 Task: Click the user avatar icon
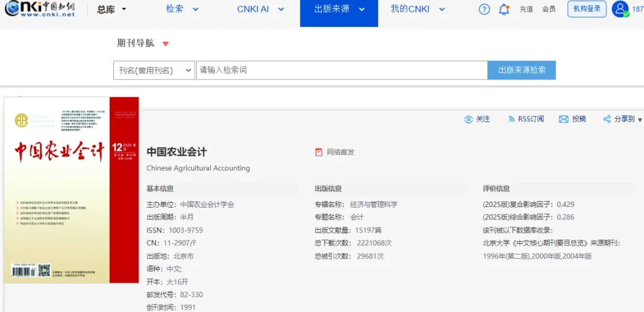[x=620, y=9]
